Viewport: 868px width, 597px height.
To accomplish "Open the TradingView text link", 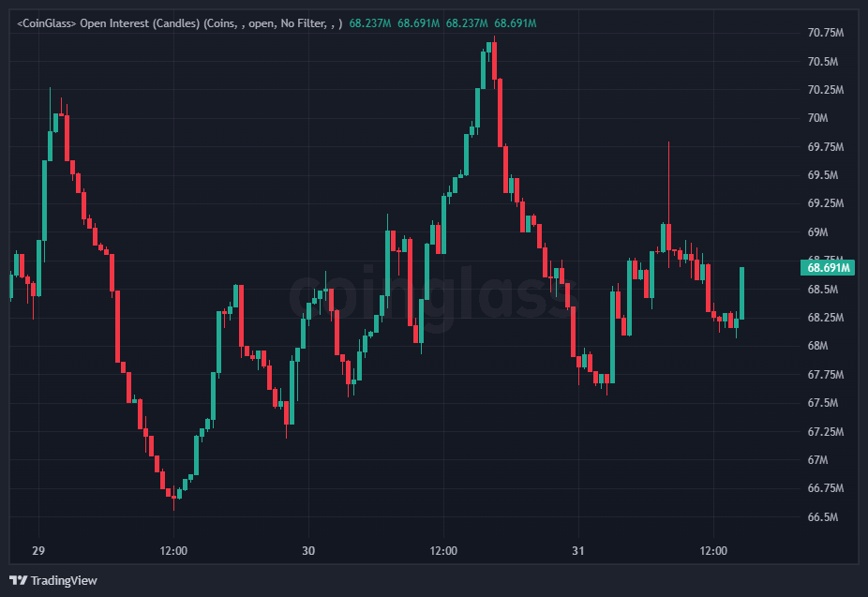I will pyautogui.click(x=63, y=580).
